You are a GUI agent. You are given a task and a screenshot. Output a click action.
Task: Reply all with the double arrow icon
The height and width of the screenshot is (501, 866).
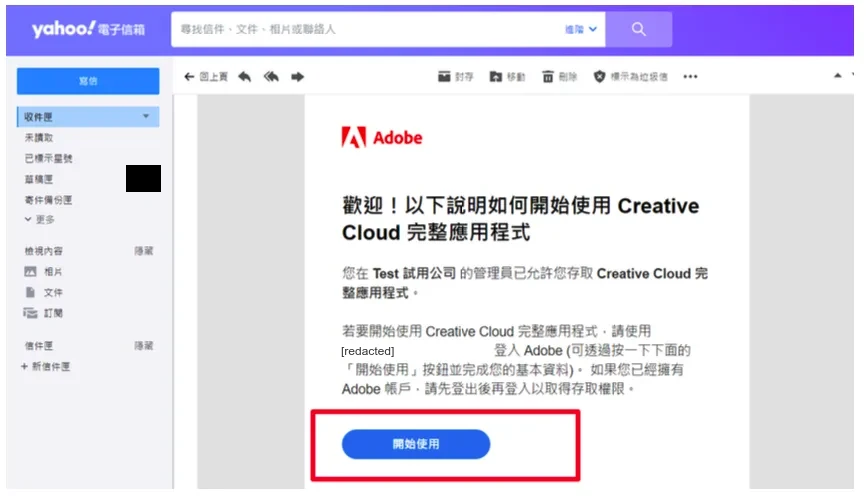point(271,77)
